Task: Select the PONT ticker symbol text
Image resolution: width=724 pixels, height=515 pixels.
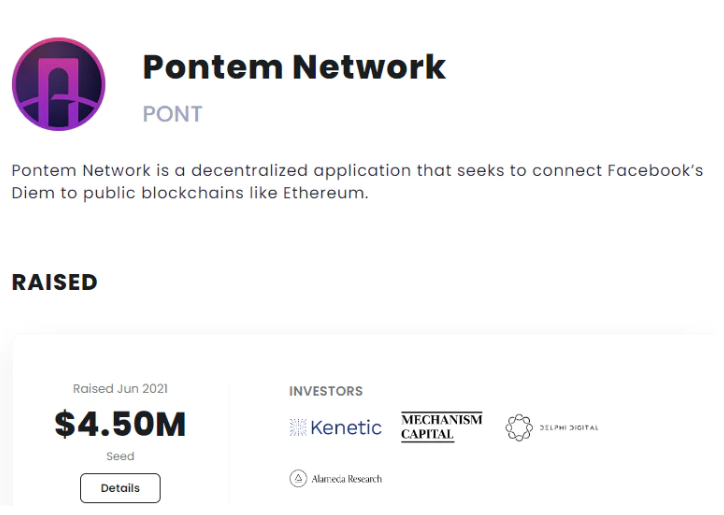Action: (x=173, y=114)
